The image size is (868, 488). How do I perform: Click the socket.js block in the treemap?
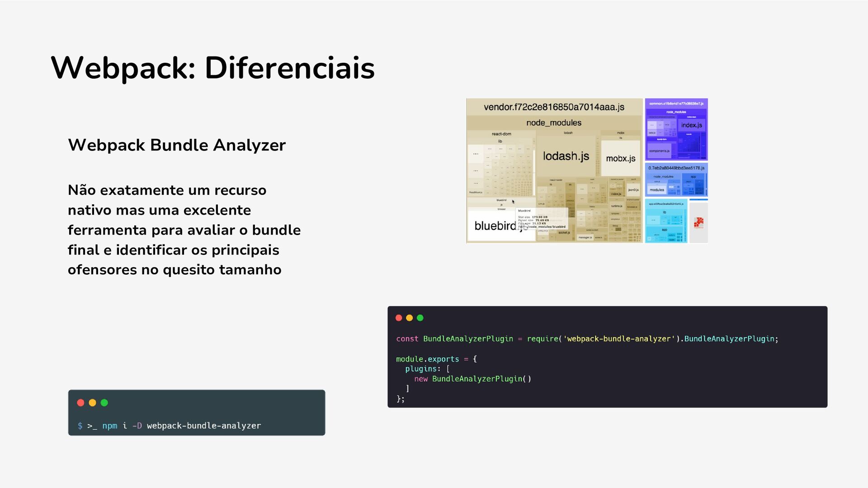pos(564,233)
